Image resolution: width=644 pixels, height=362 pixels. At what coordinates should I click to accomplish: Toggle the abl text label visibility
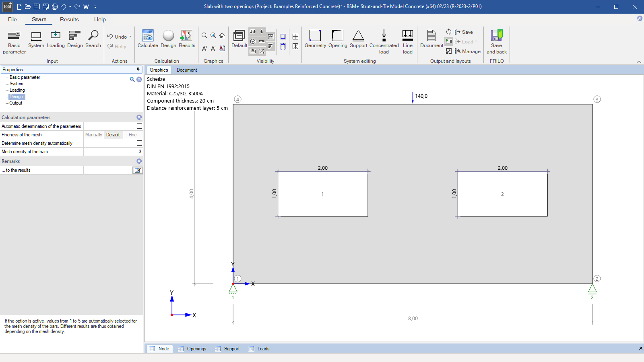[270, 37]
